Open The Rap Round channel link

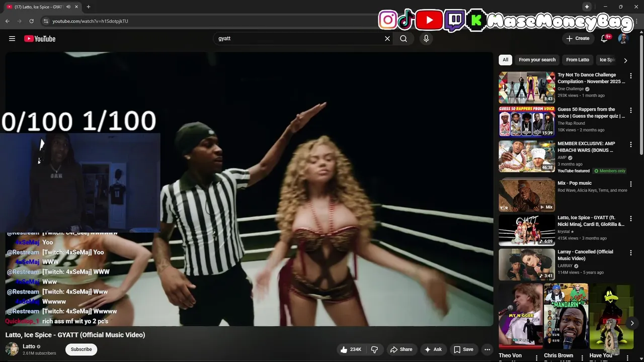click(x=571, y=123)
